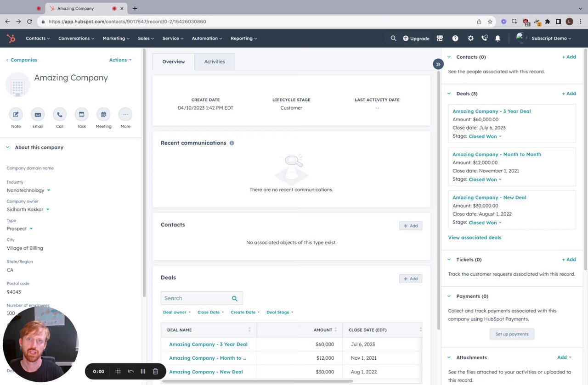Reload the page
The image size is (588, 385).
pyautogui.click(x=29, y=22)
